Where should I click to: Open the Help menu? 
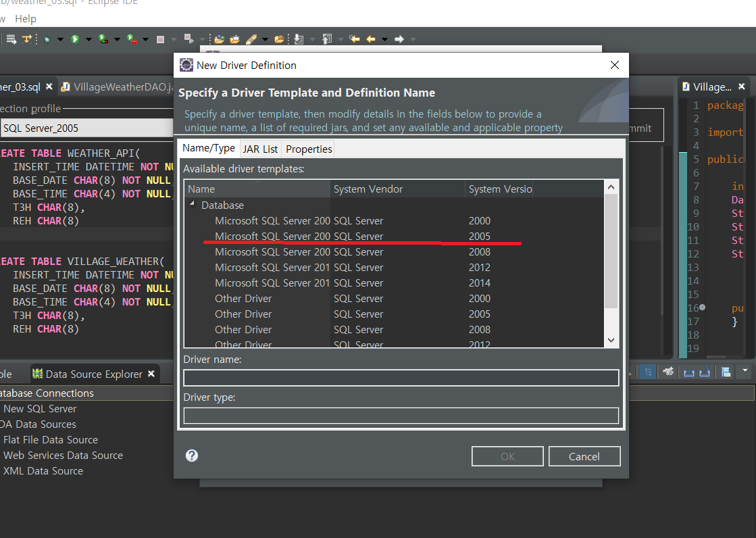coord(26,19)
